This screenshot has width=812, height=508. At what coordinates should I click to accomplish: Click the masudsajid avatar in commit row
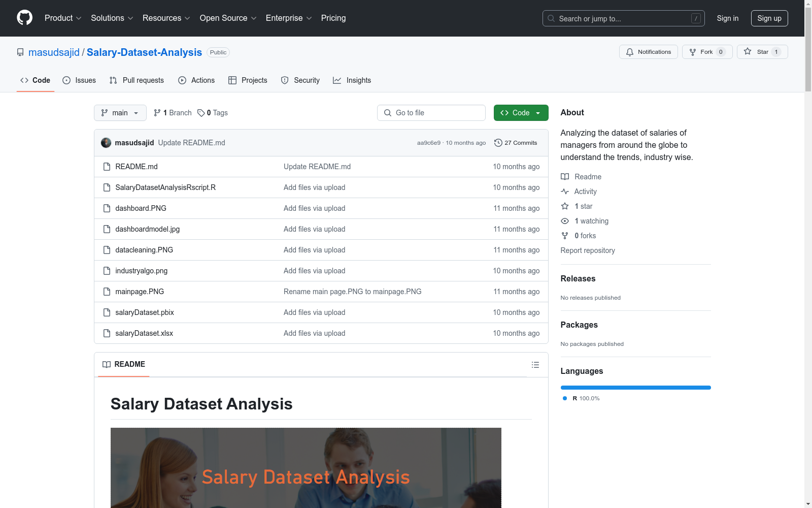coord(106,143)
